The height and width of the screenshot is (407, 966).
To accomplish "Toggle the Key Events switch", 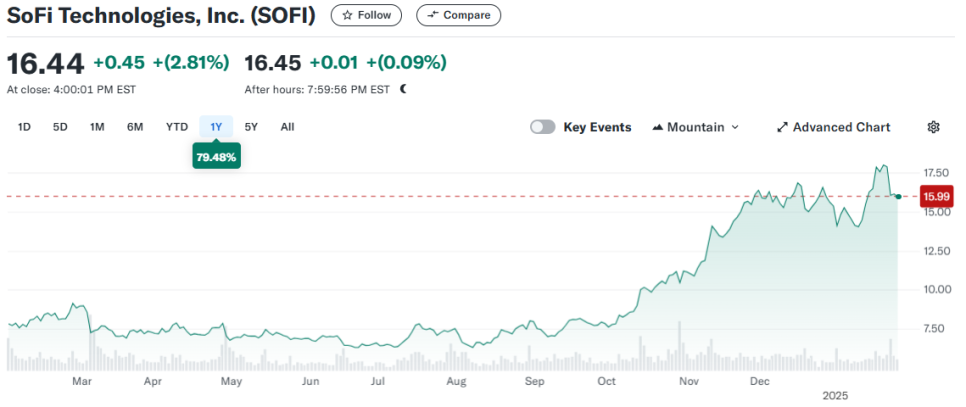I will [x=543, y=127].
